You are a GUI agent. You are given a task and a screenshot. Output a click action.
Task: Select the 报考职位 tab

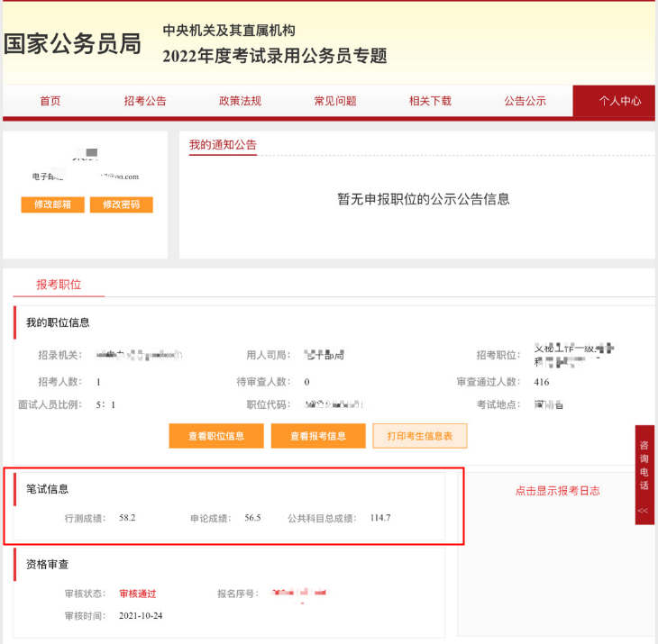click(59, 285)
